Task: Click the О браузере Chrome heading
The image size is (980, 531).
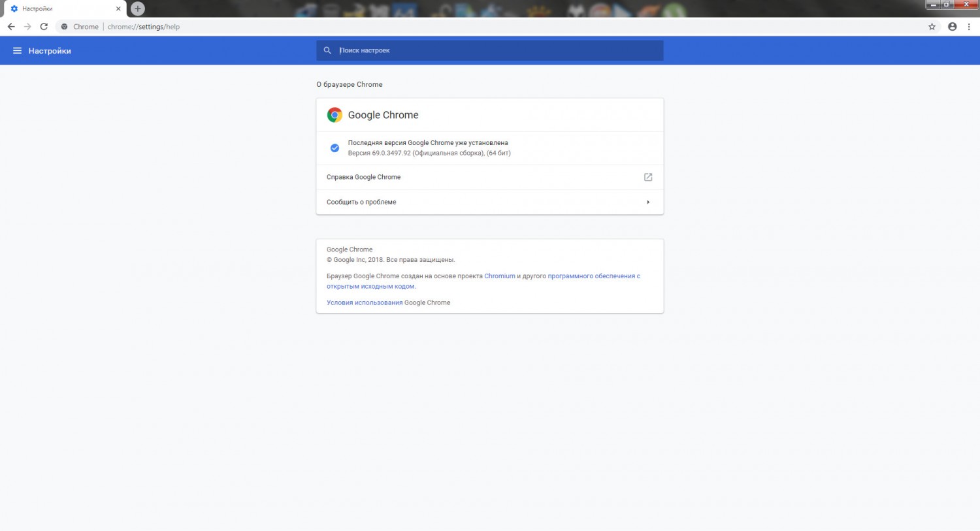Action: (350, 84)
